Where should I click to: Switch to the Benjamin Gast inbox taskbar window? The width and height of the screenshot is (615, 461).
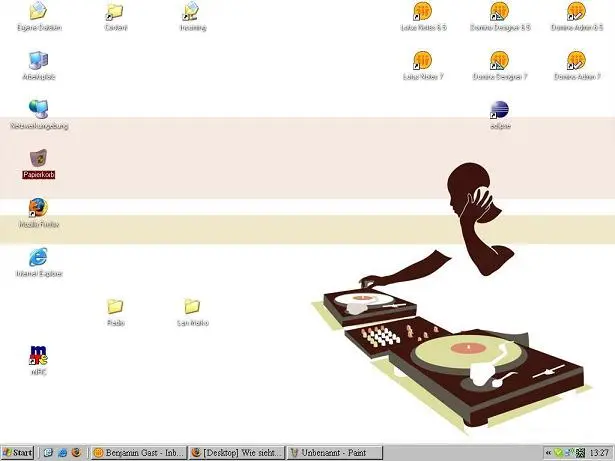(138, 453)
